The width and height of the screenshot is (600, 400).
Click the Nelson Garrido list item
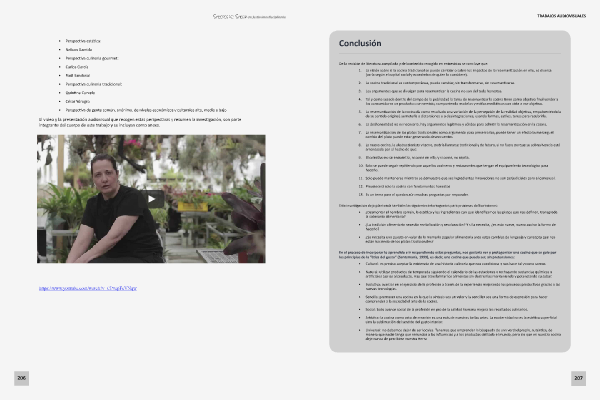(x=80, y=47)
